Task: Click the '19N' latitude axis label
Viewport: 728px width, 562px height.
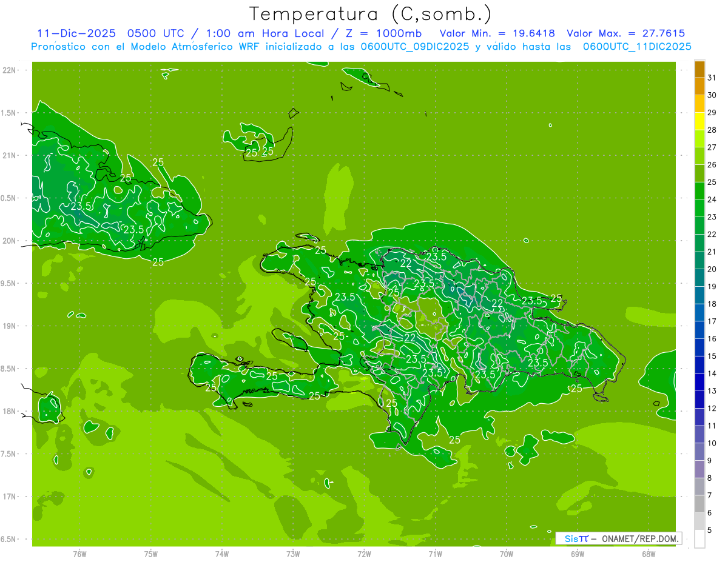Action: 10,326
